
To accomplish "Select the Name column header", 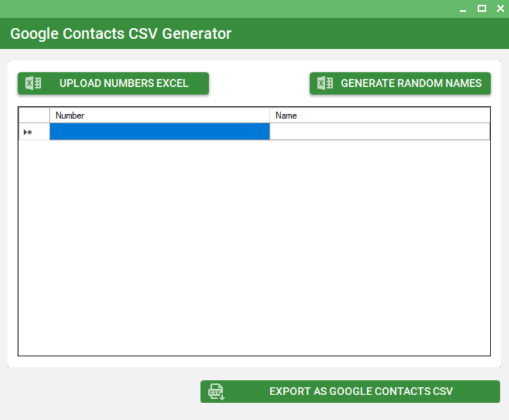I will tap(380, 115).
